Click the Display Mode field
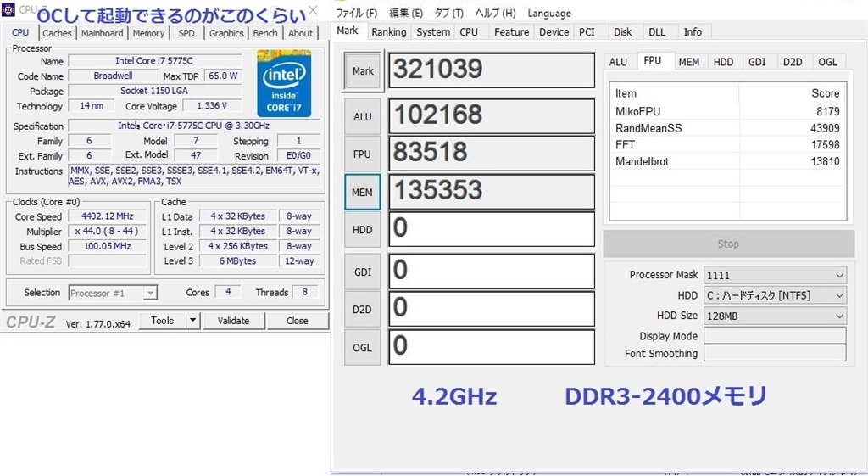This screenshot has width=868, height=476. [775, 335]
